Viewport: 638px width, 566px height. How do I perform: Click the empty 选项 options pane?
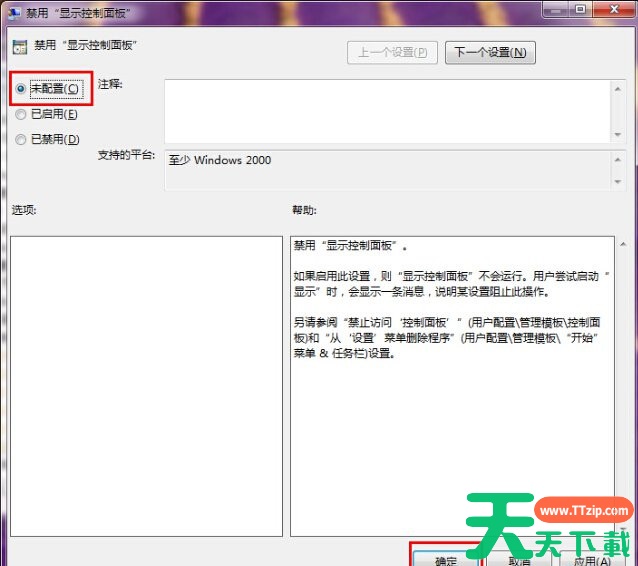tap(146, 386)
